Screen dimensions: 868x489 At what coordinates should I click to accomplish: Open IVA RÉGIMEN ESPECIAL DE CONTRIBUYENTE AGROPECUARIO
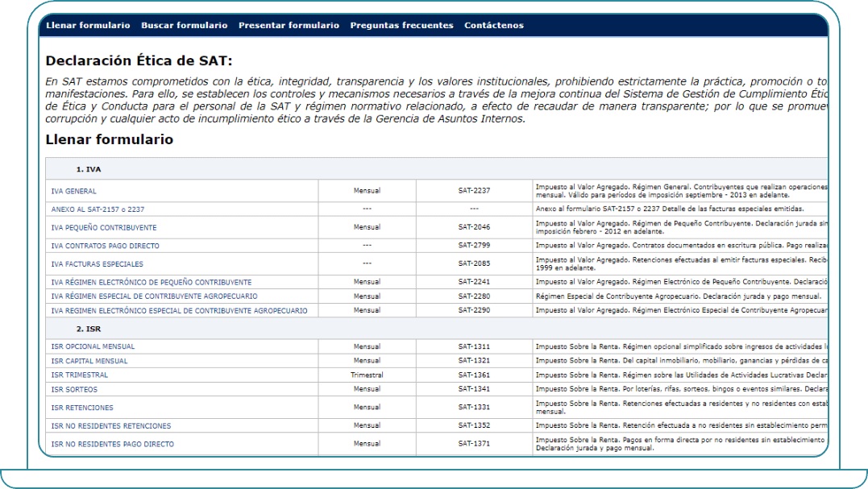point(154,296)
